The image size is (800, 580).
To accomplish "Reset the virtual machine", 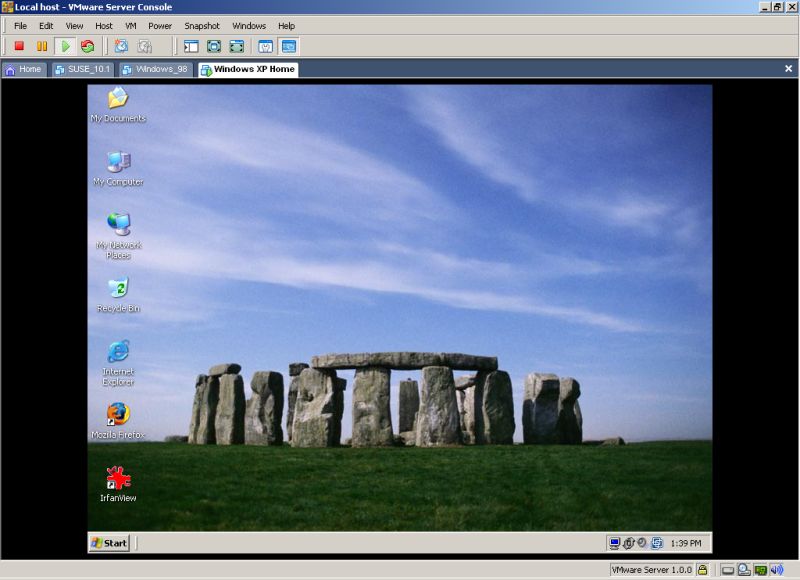I will [x=88, y=44].
